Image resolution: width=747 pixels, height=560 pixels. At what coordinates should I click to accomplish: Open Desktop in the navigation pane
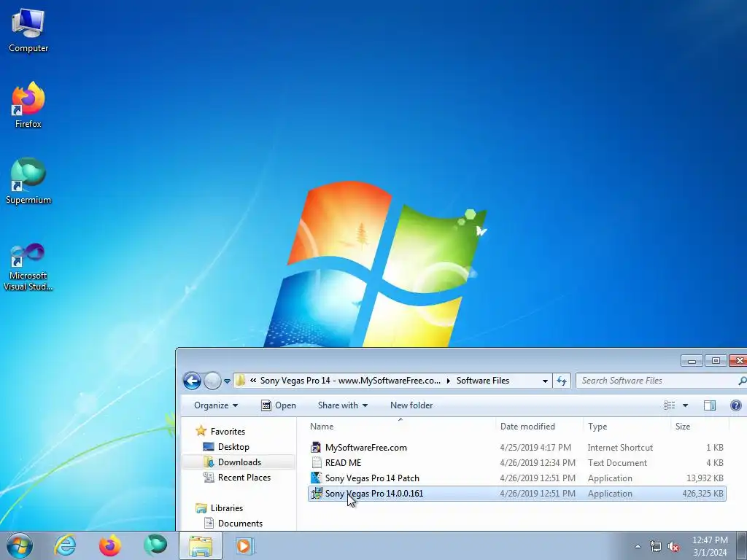226,447
